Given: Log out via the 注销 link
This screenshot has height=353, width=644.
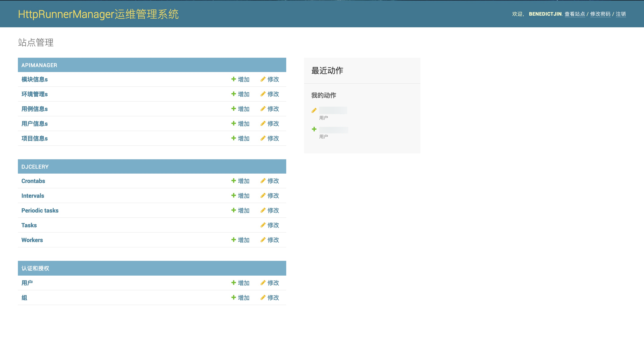Looking at the screenshot, I should (621, 14).
